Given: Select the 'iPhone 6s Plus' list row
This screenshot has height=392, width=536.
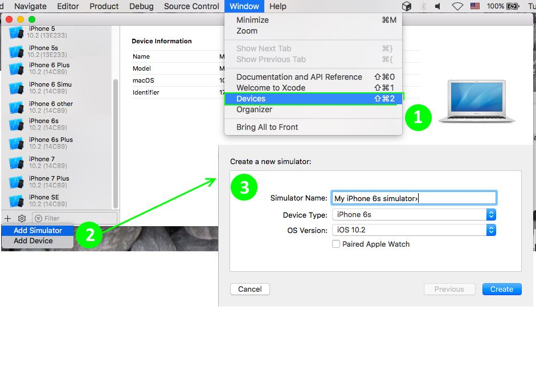Looking at the screenshot, I should click(56, 144).
